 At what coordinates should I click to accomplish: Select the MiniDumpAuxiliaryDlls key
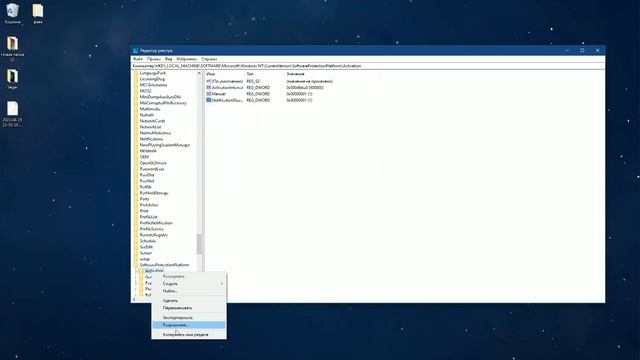click(x=160, y=97)
